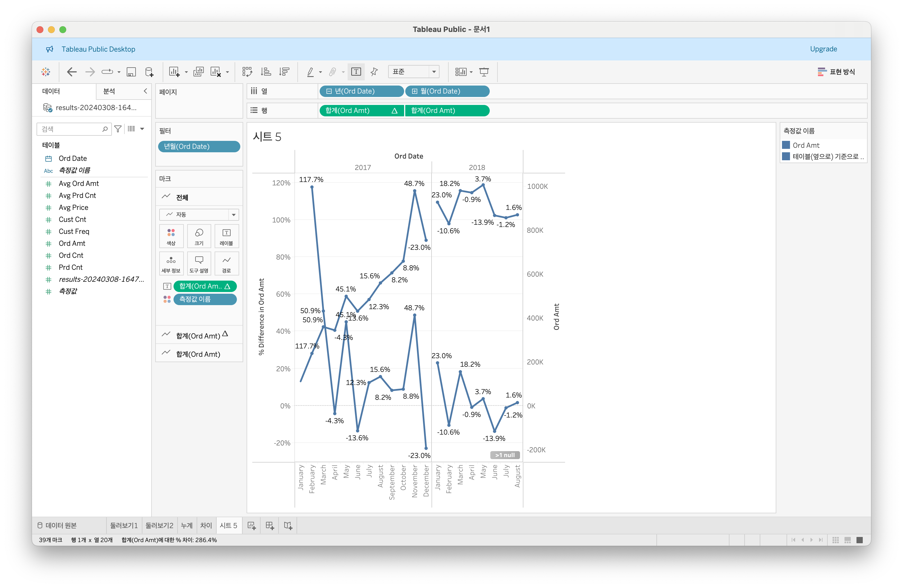Toggle the show mark labels toolbar button
Image resolution: width=903 pixels, height=588 pixels.
[x=356, y=72]
